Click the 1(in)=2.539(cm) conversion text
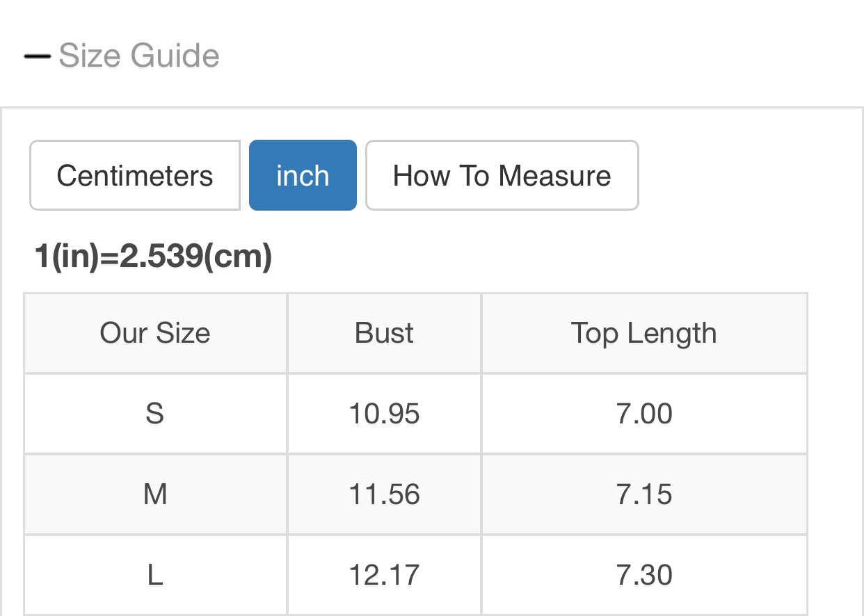Viewport: 864px width, 616px height. [x=153, y=257]
